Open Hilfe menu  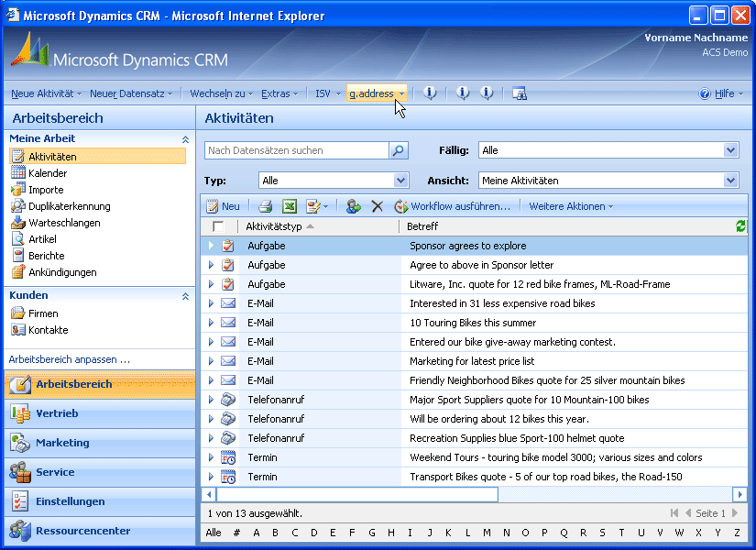point(721,93)
